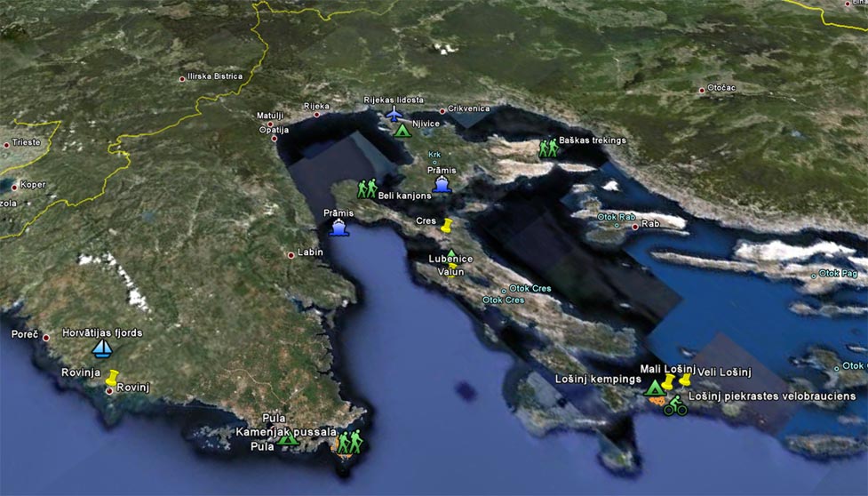
Task: Select the red dot for Ilirska Bistrica
Action: click(182, 79)
